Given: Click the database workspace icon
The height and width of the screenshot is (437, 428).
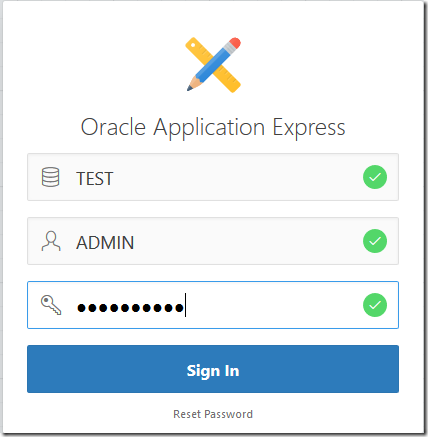Looking at the screenshot, I should (x=51, y=177).
